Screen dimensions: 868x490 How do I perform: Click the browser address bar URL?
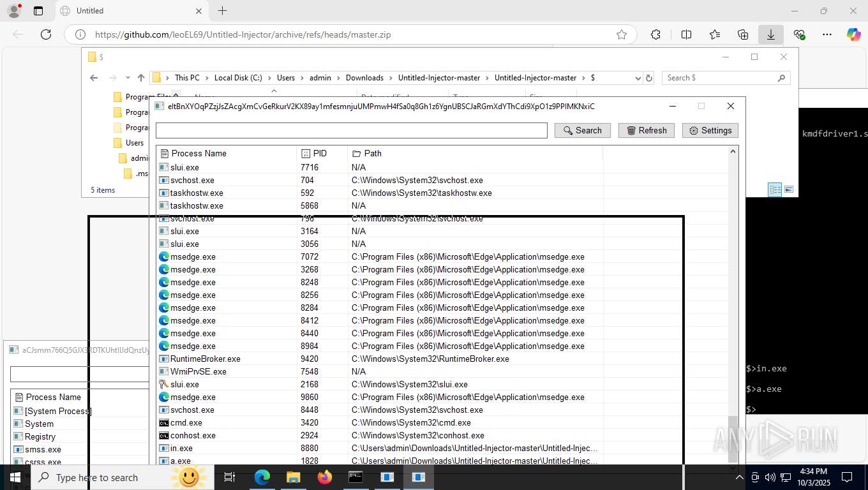[243, 34]
